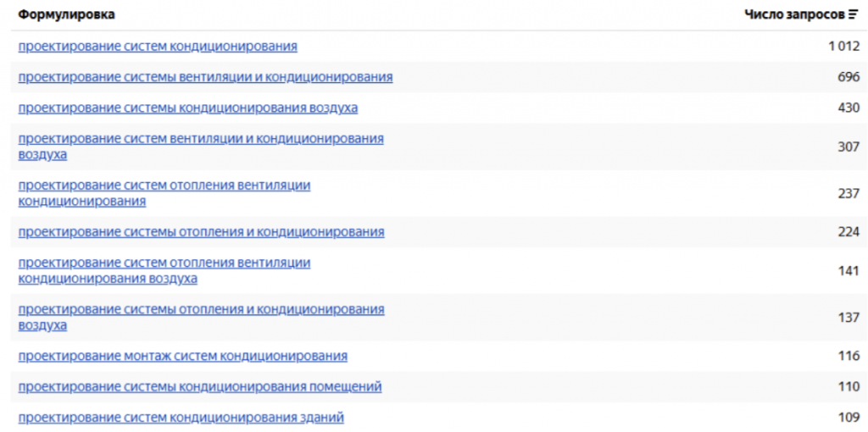Click the sort icon beside Число запросов
Image resolution: width=868 pixels, height=432 pixels.
[854, 15]
